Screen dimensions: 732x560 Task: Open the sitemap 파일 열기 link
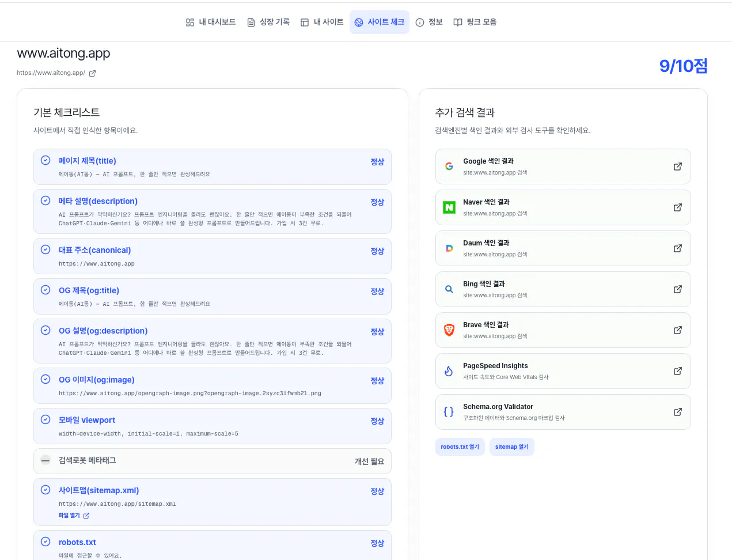point(74,516)
